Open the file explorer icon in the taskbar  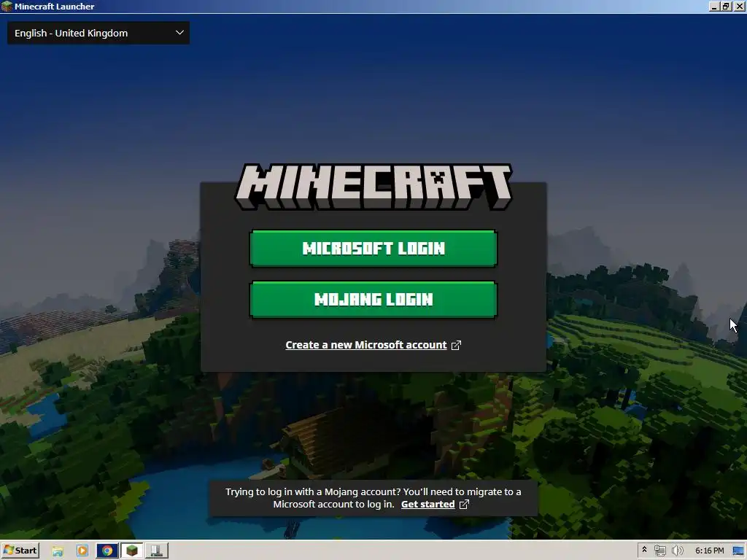pos(58,551)
